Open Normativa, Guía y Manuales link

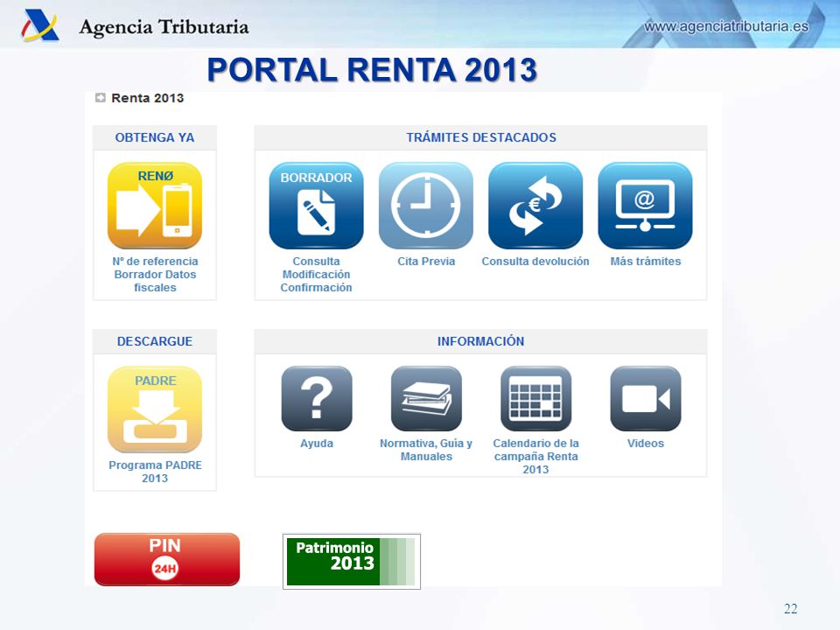pyautogui.click(x=426, y=450)
